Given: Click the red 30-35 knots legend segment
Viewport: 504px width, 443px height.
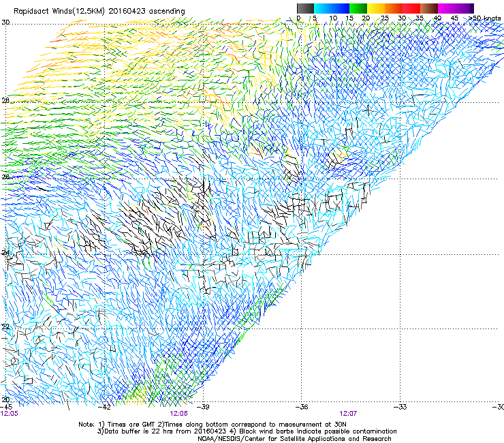Looking at the screenshot, I should 411,8.
